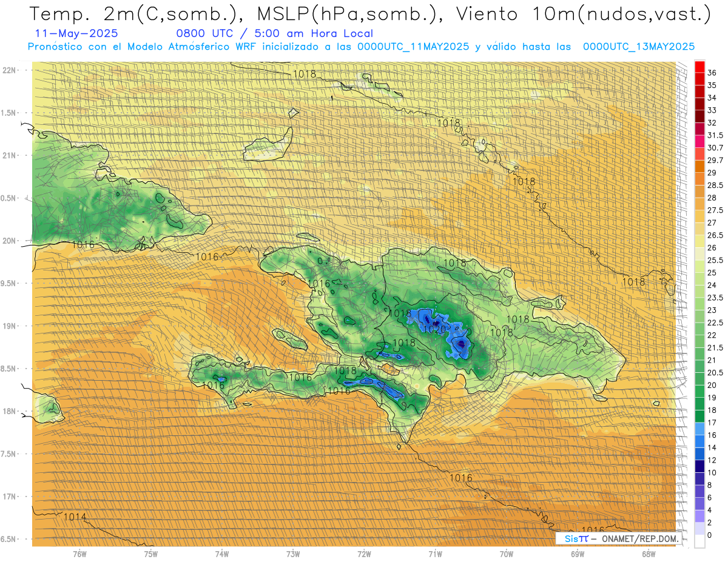Click the "17N" latitude label
This screenshot has width=728, height=562.
tap(8, 497)
